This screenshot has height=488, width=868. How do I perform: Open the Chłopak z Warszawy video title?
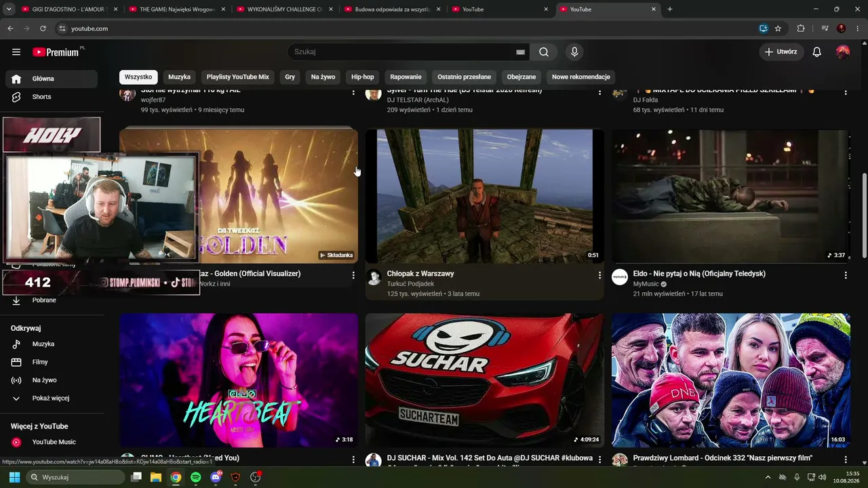coord(420,274)
